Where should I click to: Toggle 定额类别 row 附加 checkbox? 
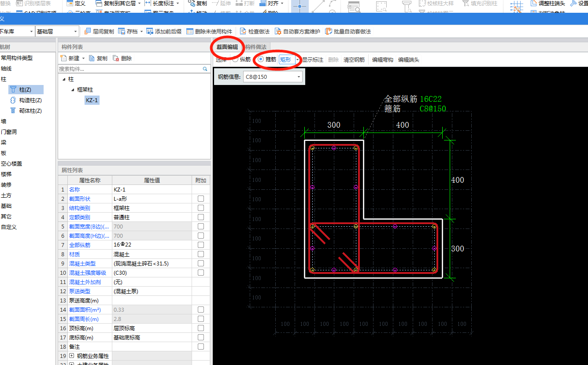coord(201,217)
